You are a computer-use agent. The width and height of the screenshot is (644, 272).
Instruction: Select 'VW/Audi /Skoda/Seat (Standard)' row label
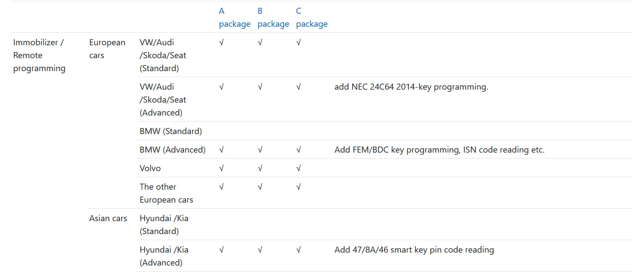(163, 55)
